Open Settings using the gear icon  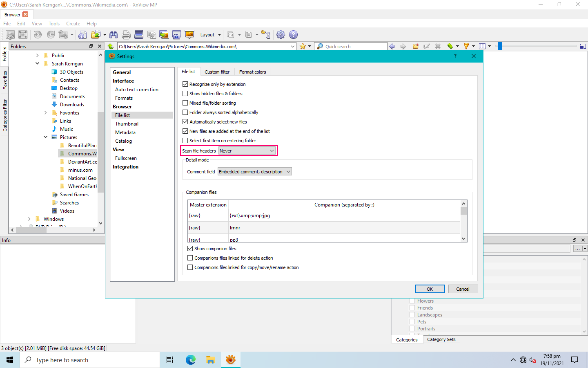click(x=281, y=35)
